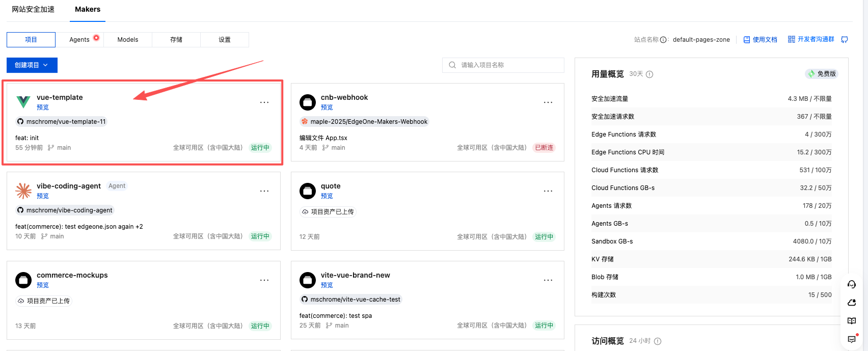The image size is (868, 351).
Task: Select the 项目 sub-tab
Action: coord(31,40)
